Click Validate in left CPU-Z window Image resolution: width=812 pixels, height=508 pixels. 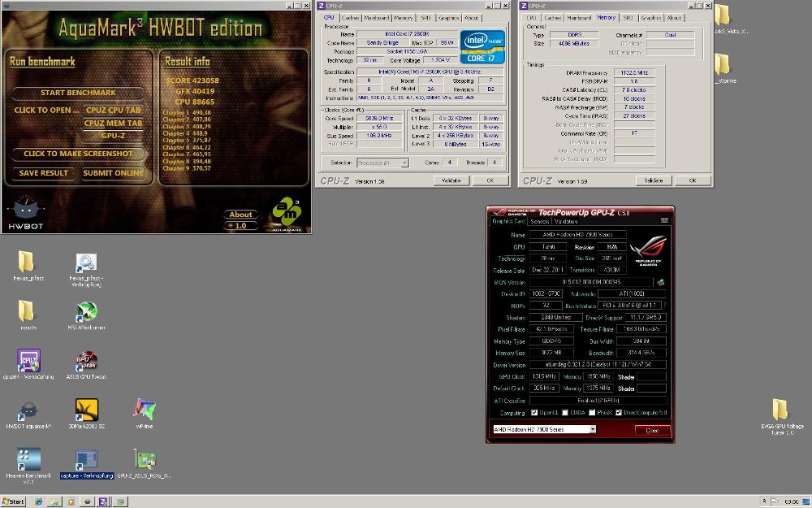pos(451,180)
